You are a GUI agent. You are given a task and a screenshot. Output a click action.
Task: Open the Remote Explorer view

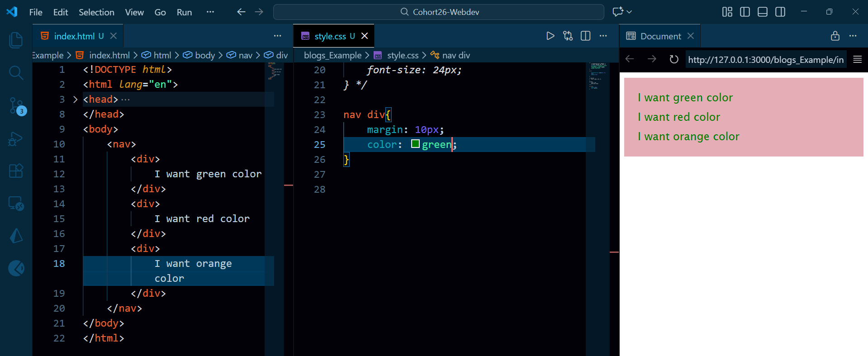point(16,204)
